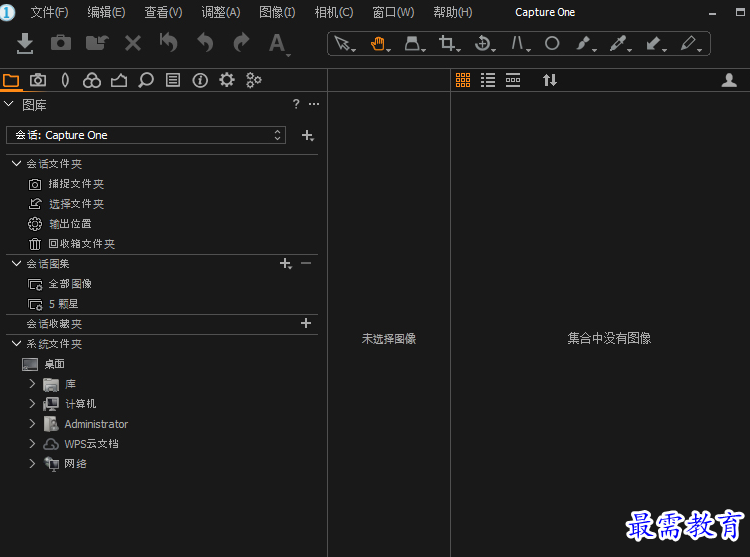Select 捕捉文件夹 folder

tap(76, 184)
